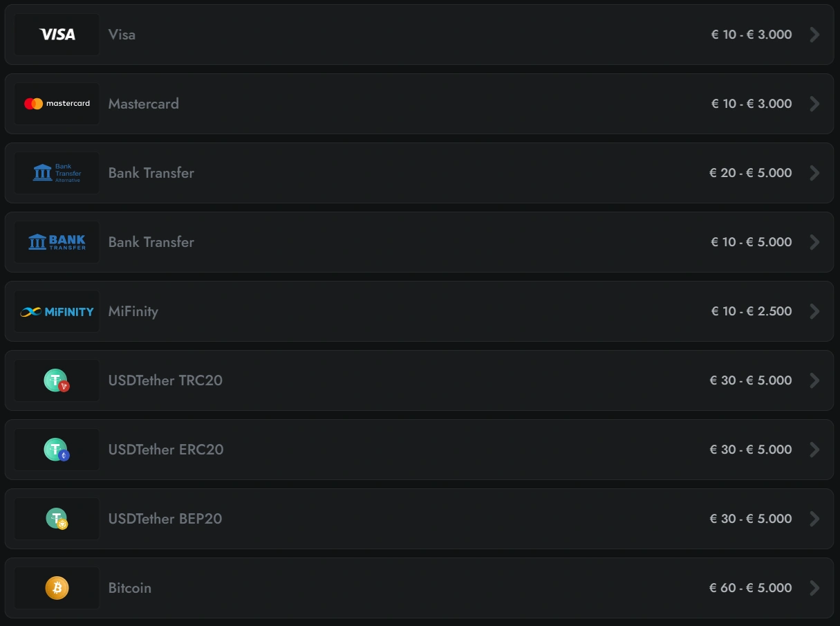Click the Bitcoin row chevron arrow
The image size is (840, 626).
pyautogui.click(x=814, y=588)
